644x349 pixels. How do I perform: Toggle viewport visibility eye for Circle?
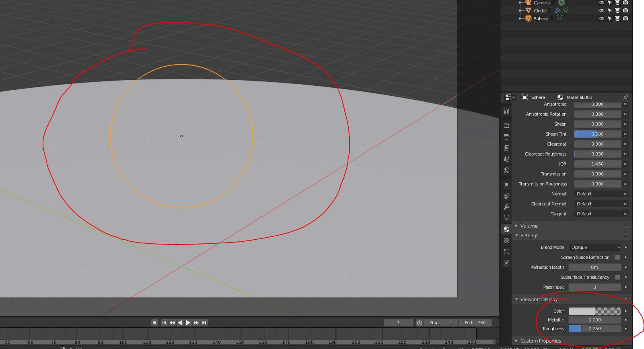click(602, 11)
